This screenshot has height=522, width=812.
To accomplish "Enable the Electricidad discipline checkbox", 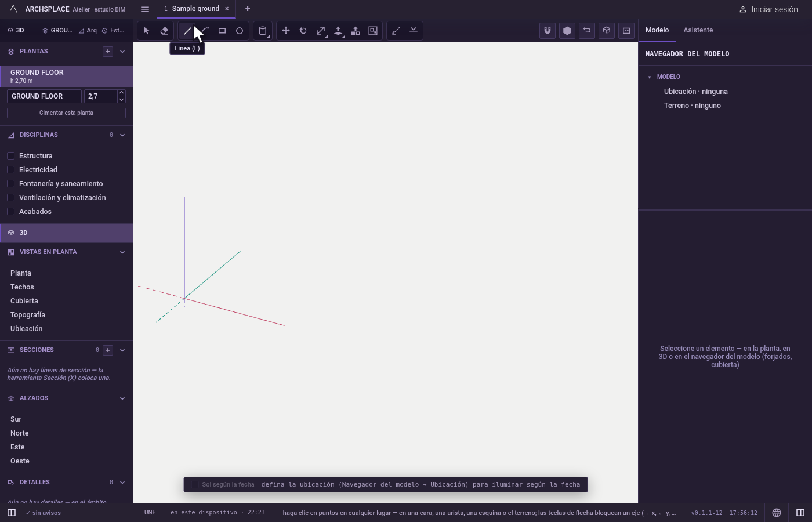I will point(10,170).
